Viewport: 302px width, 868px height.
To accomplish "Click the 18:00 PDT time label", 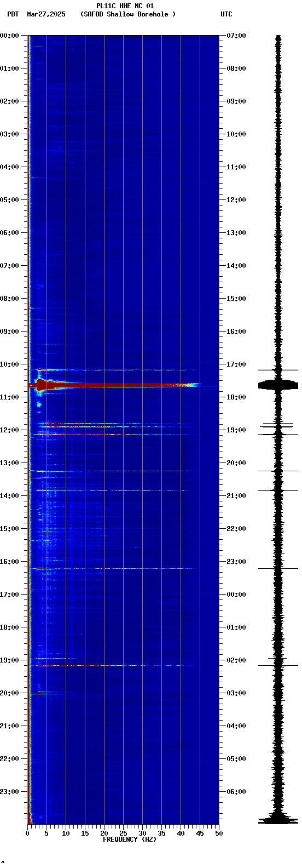I will (x=9, y=627).
